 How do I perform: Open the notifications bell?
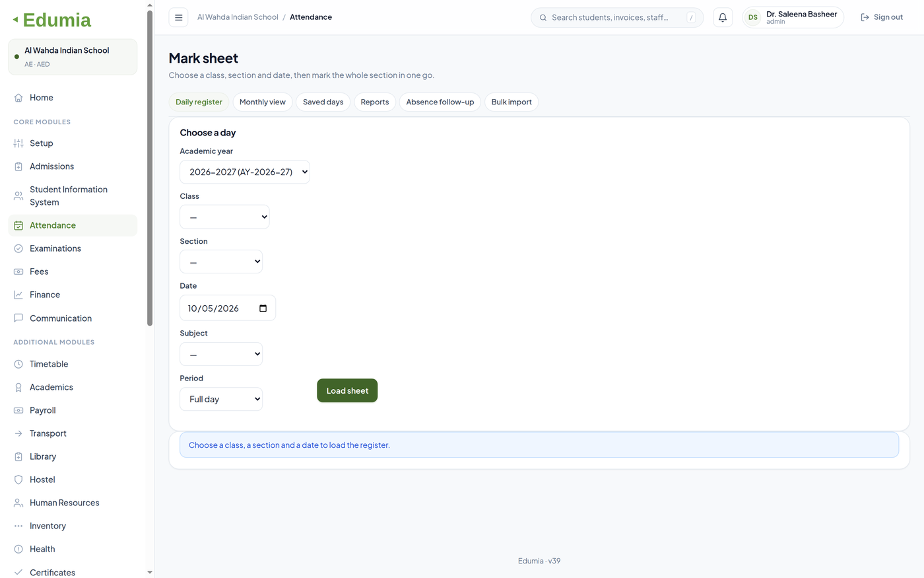point(723,17)
